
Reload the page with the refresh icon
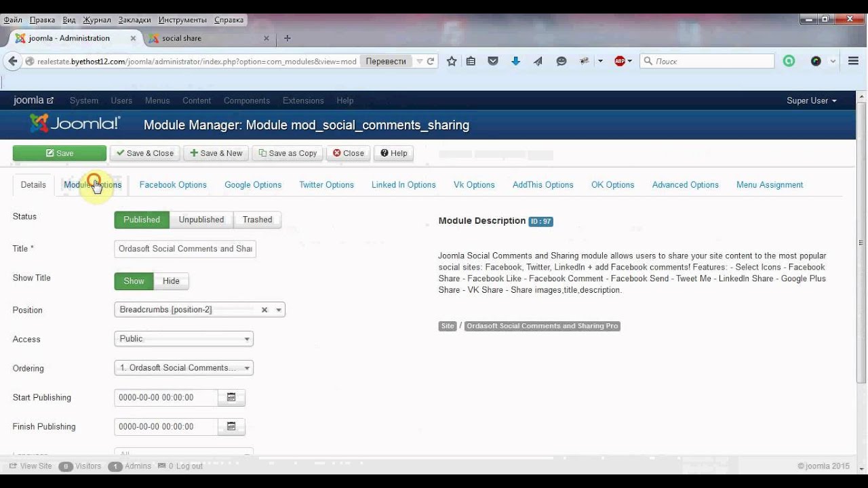[431, 61]
